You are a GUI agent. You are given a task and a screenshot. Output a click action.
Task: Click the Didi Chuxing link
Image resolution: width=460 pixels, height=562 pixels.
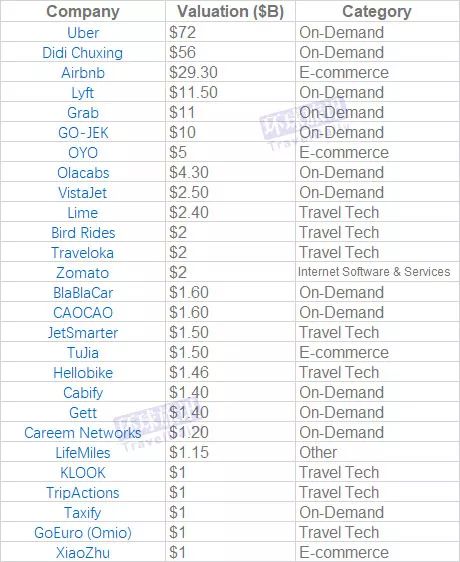82,53
